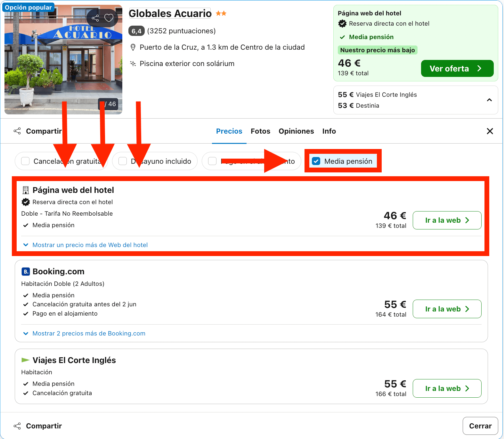
Task: Toggle the Cancelación gratuita checkbox
Action: click(x=25, y=161)
